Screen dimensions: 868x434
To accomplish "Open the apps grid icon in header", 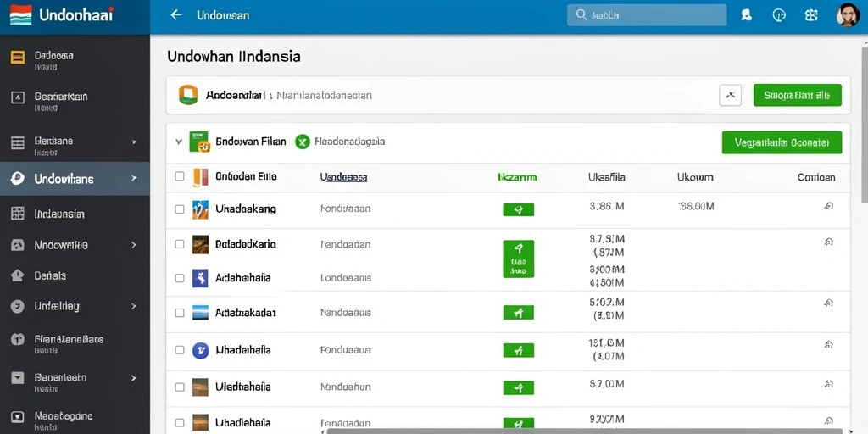I will pyautogui.click(x=811, y=15).
